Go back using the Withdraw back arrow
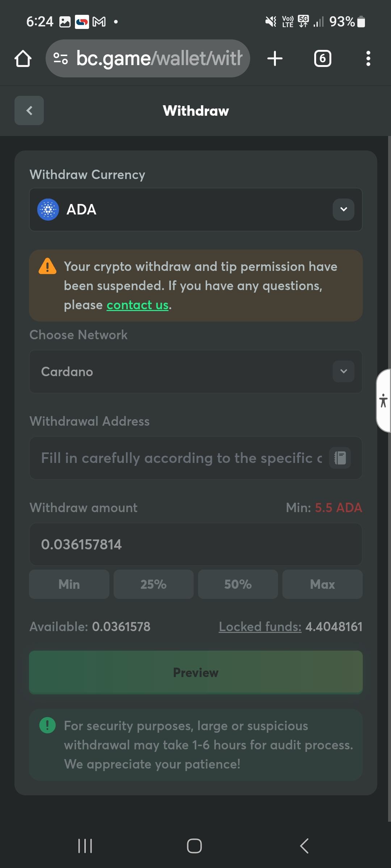 tap(29, 111)
